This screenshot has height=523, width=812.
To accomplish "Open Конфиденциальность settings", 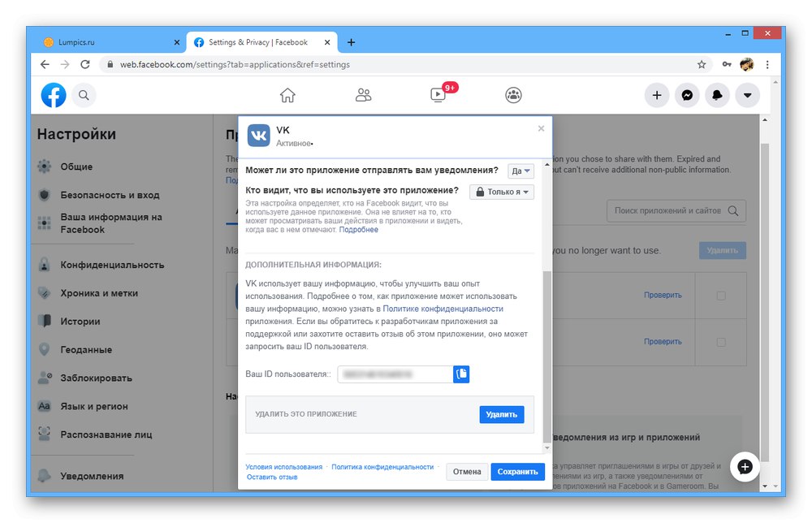I will (112, 265).
